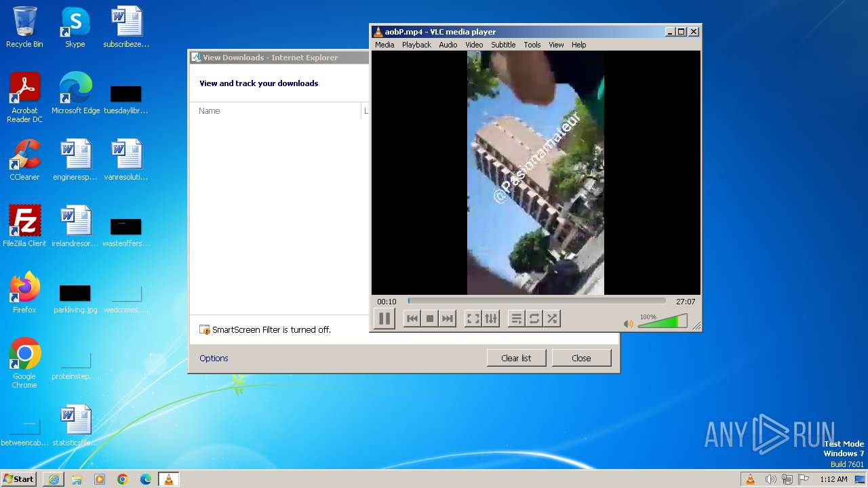
Task: Click VLC cone icon in system tray
Action: 750,479
